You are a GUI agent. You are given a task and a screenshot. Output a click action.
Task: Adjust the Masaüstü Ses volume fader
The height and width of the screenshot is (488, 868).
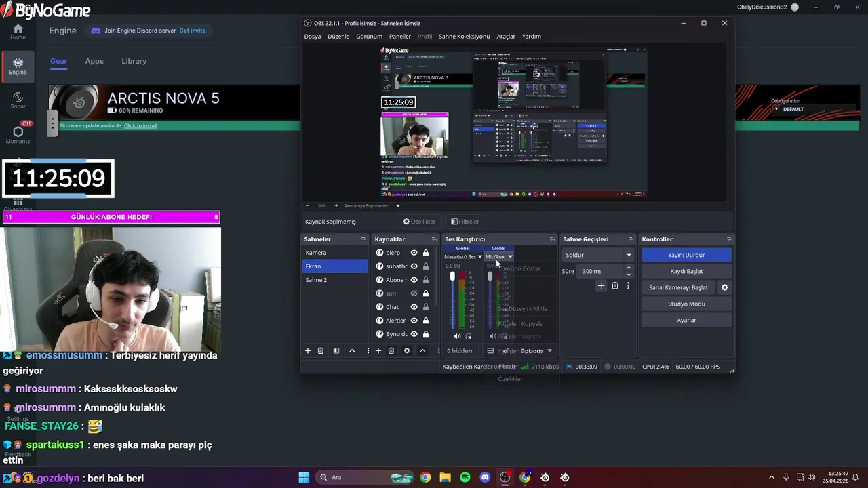click(452, 277)
